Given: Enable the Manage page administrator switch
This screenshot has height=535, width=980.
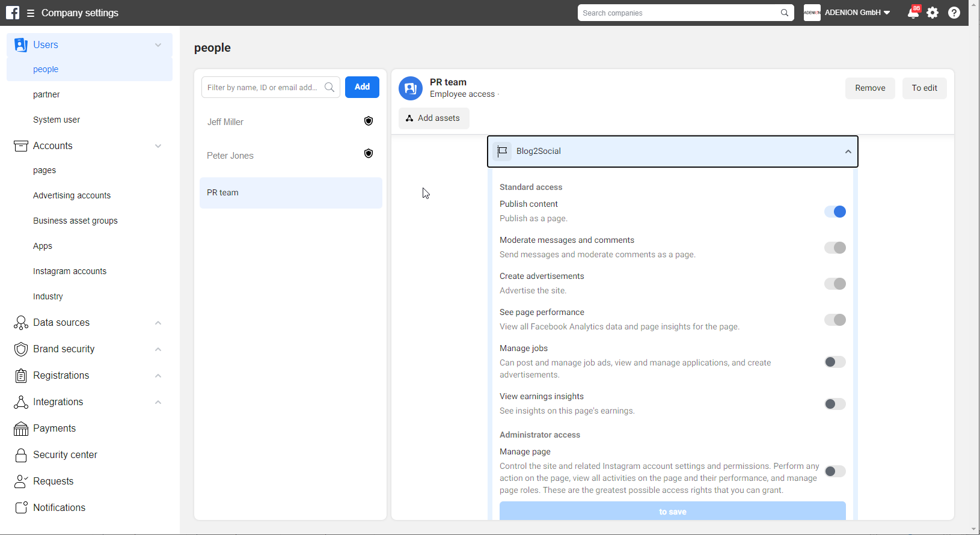Looking at the screenshot, I should [x=835, y=471].
